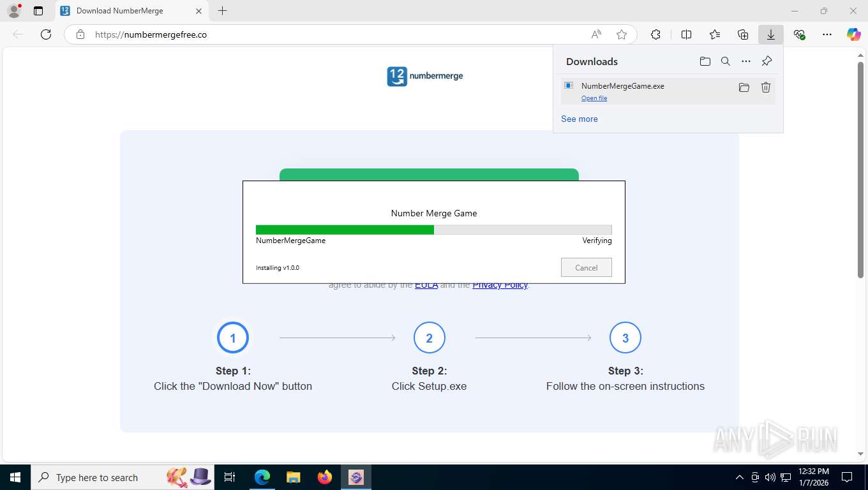Screen dimensions: 868x490
Task: Click the scrollbar down arrow
Action: [860, 454]
